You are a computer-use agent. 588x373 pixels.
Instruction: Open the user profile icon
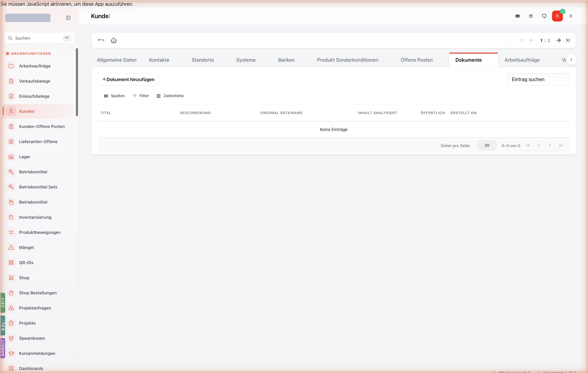571,16
